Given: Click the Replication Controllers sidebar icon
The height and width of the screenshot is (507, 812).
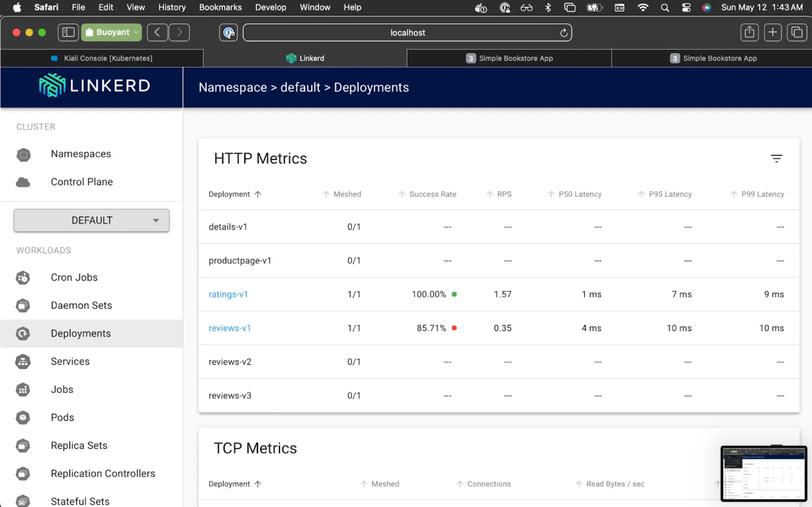Looking at the screenshot, I should [23, 473].
